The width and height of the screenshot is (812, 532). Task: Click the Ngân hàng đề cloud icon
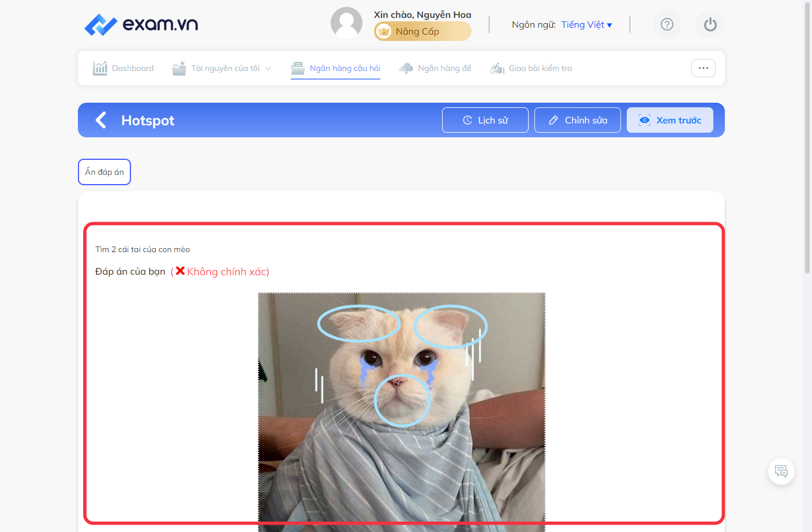(x=406, y=68)
